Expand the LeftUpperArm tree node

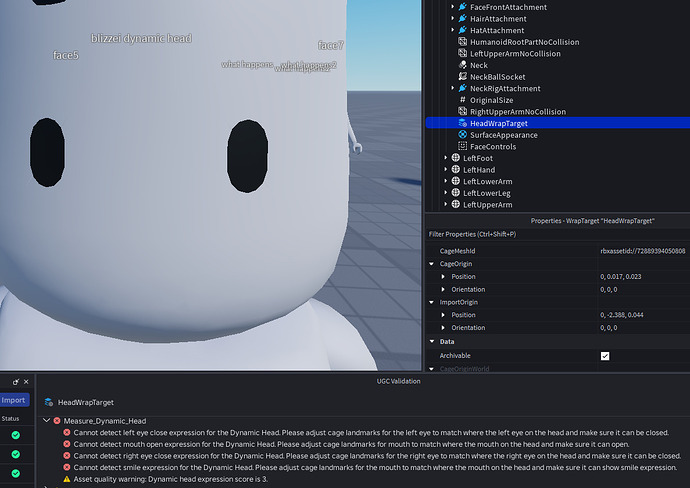tap(445, 205)
